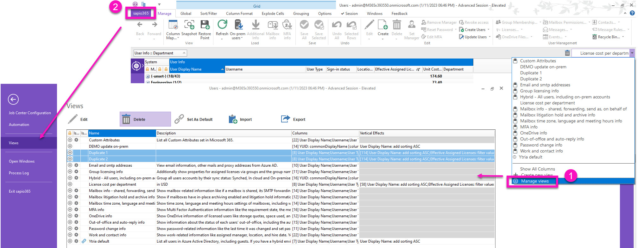Click the Import views icon
Viewport: 644px width, 248px height.
pos(233,119)
